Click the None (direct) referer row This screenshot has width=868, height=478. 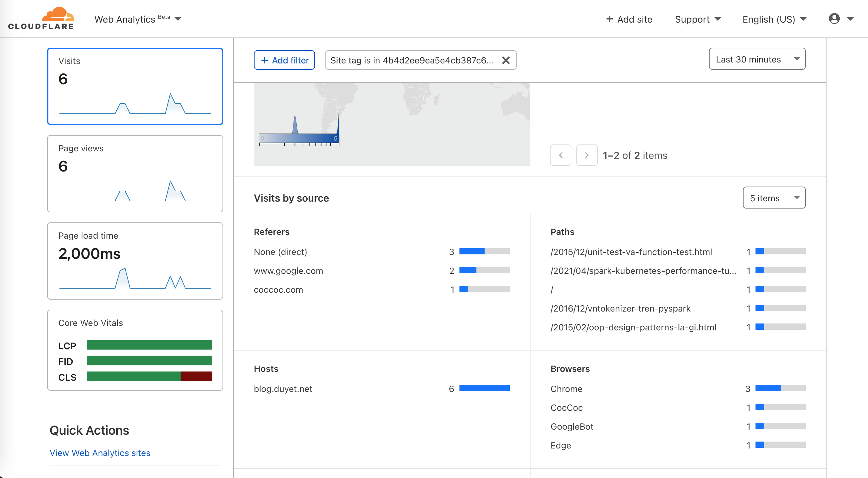pos(280,252)
